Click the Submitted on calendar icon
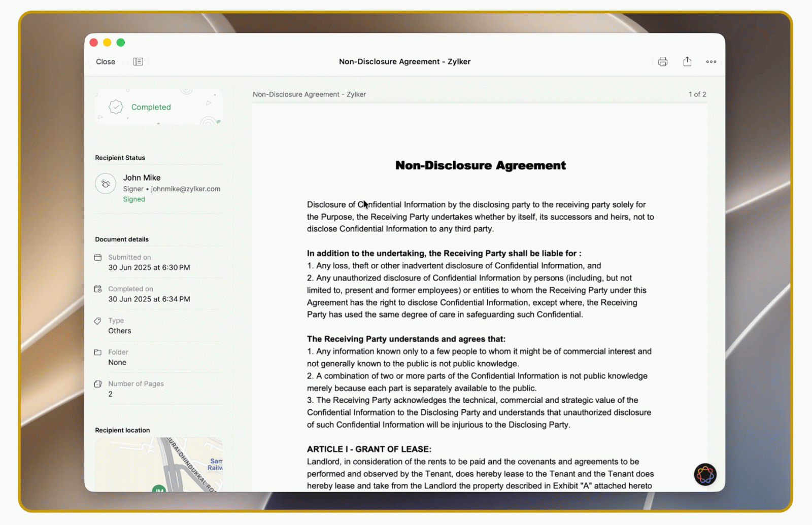Screen dimensions: 812x525 (x=98, y=257)
